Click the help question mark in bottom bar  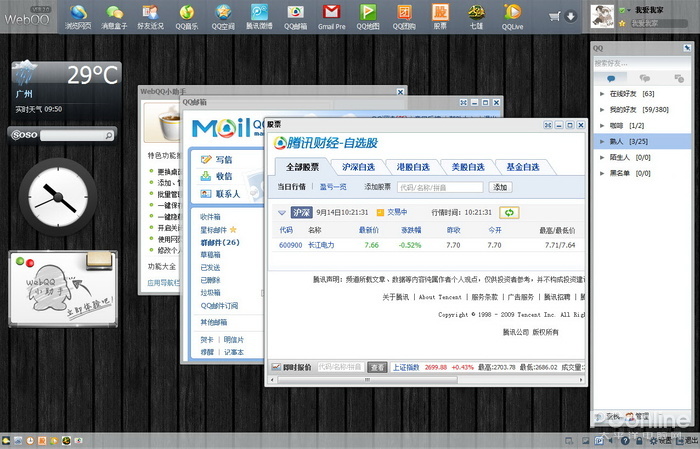(625, 441)
